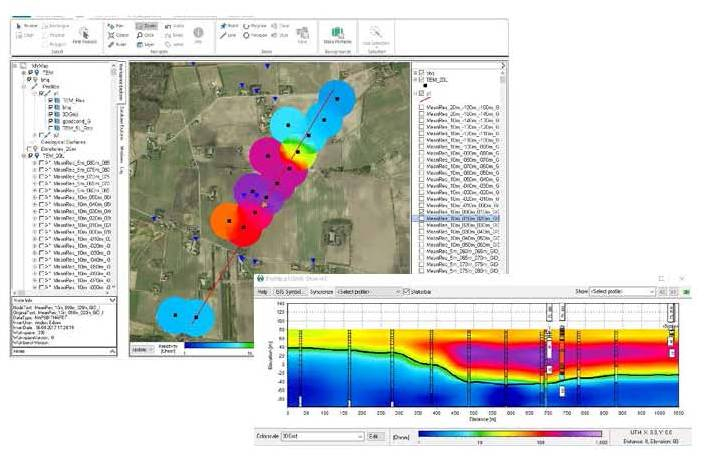Screen dimensions: 704x456
Task: Collapse the TEM_20L tree node
Action: pos(24,156)
